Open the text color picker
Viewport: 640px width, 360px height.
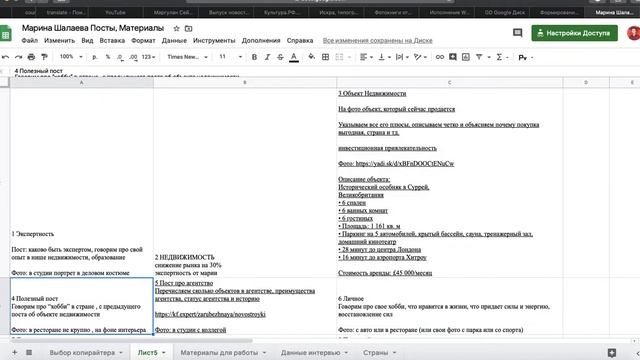(x=294, y=57)
